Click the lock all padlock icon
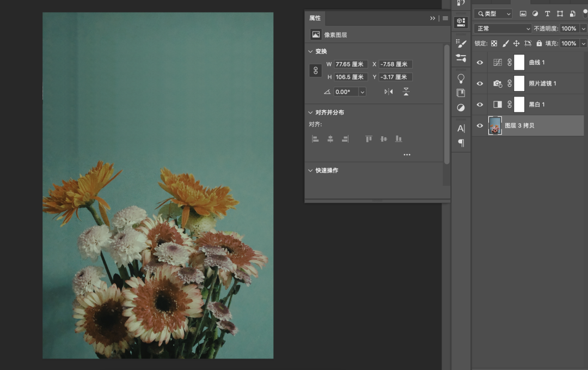 539,44
